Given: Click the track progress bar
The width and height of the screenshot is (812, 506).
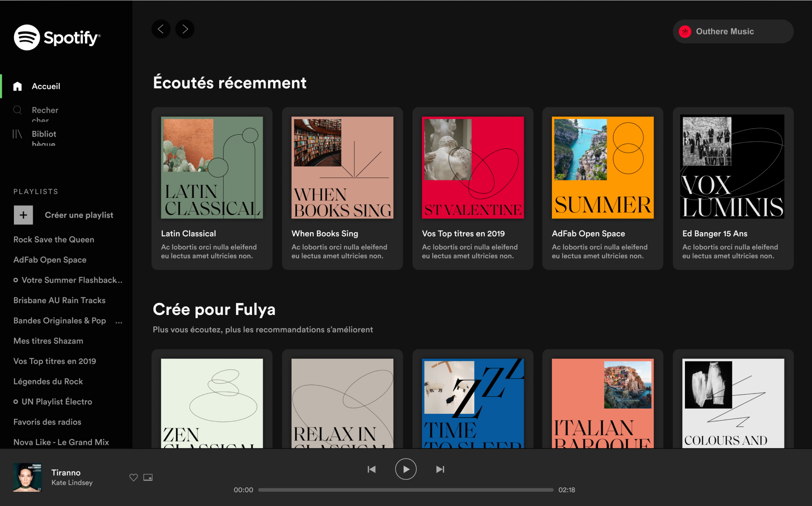Looking at the screenshot, I should click(406, 490).
